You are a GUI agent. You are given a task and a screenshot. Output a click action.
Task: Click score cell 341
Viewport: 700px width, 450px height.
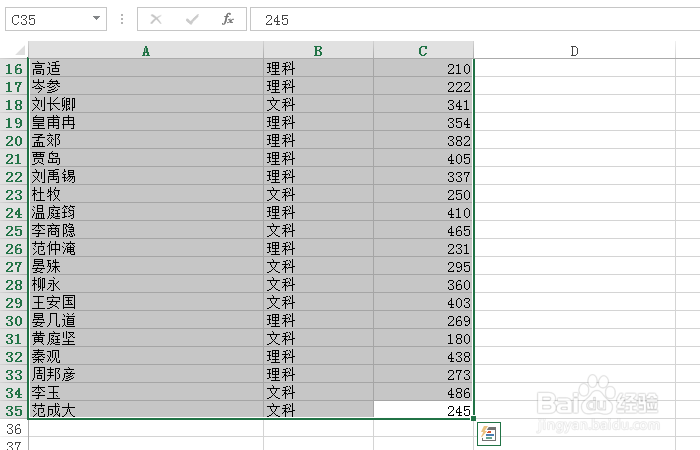coord(423,104)
